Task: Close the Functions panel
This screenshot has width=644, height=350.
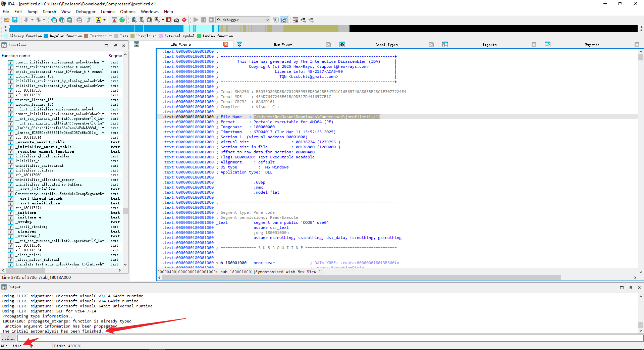Action: (x=124, y=45)
